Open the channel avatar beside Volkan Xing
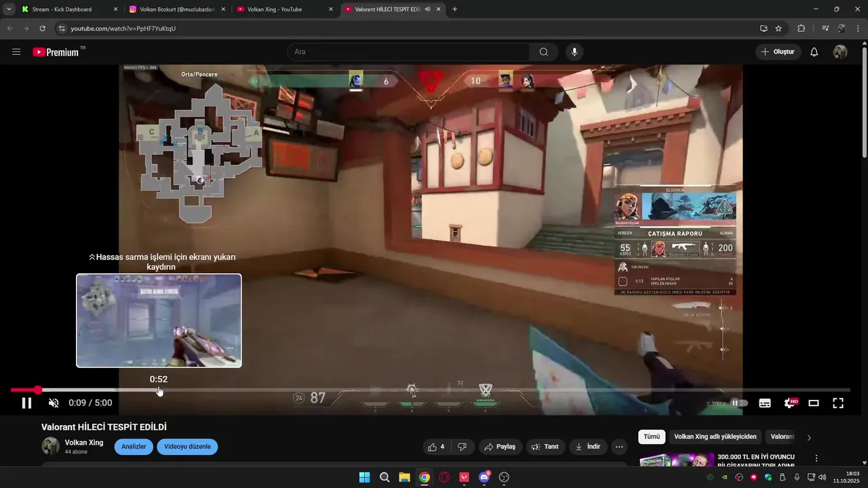Image resolution: width=868 pixels, height=488 pixels. click(50, 446)
